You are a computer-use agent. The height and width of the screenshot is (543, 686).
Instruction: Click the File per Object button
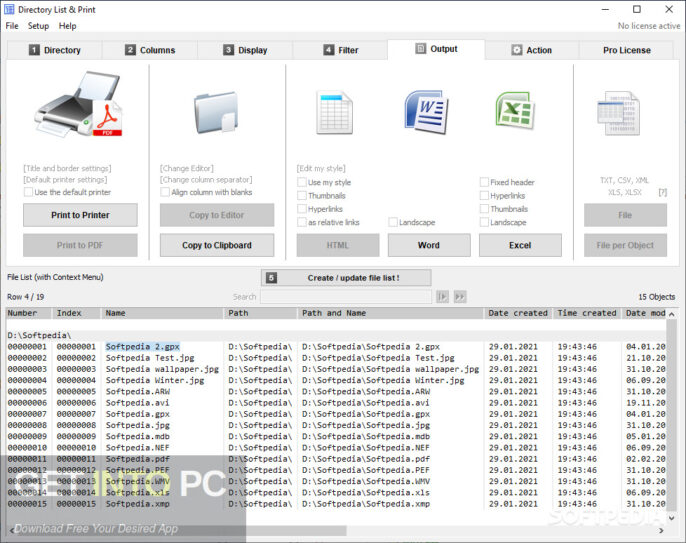click(x=625, y=245)
